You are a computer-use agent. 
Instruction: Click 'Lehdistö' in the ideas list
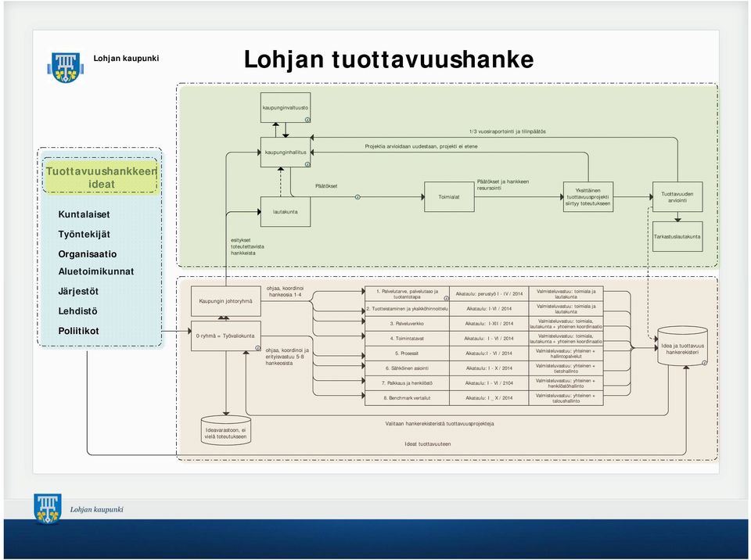[x=77, y=311]
